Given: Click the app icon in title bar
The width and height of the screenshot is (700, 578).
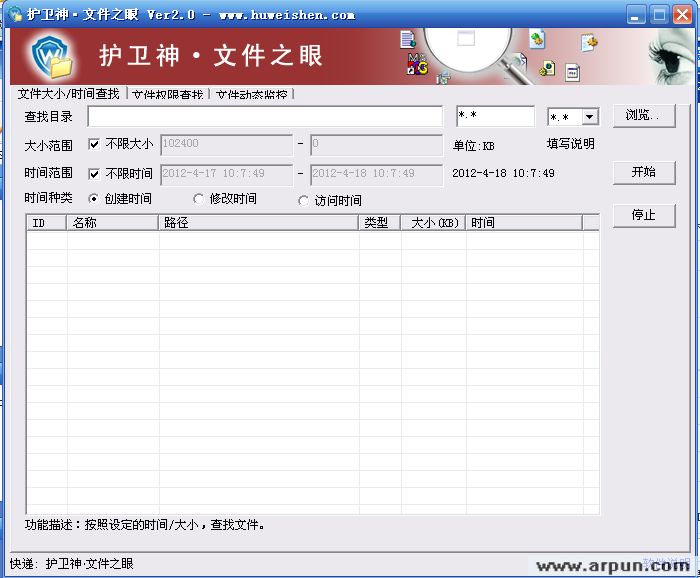Looking at the screenshot, I should pyautogui.click(x=15, y=15).
